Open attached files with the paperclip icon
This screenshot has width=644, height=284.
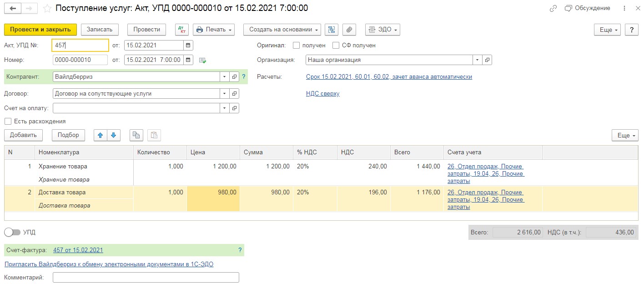point(349,30)
